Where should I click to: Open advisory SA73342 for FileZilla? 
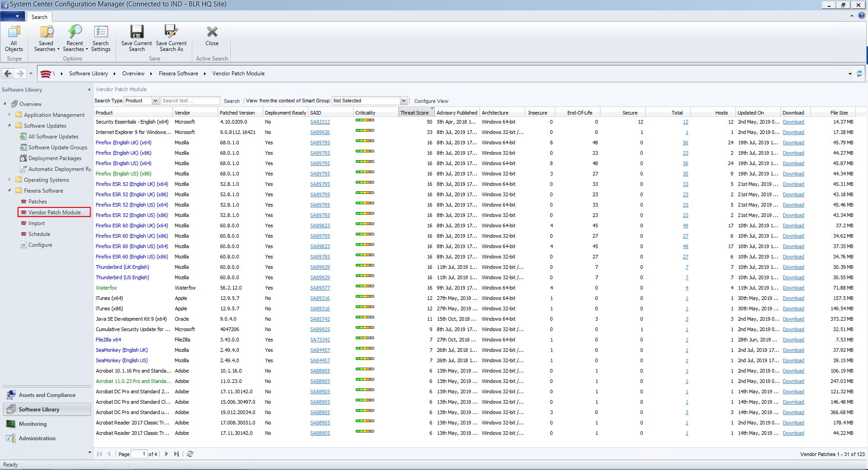click(x=320, y=340)
